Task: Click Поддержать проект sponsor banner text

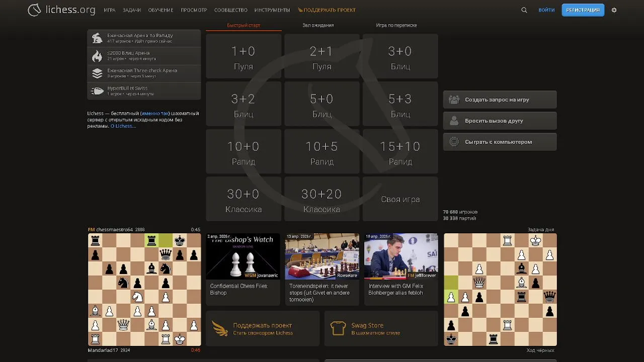Action: (263, 329)
